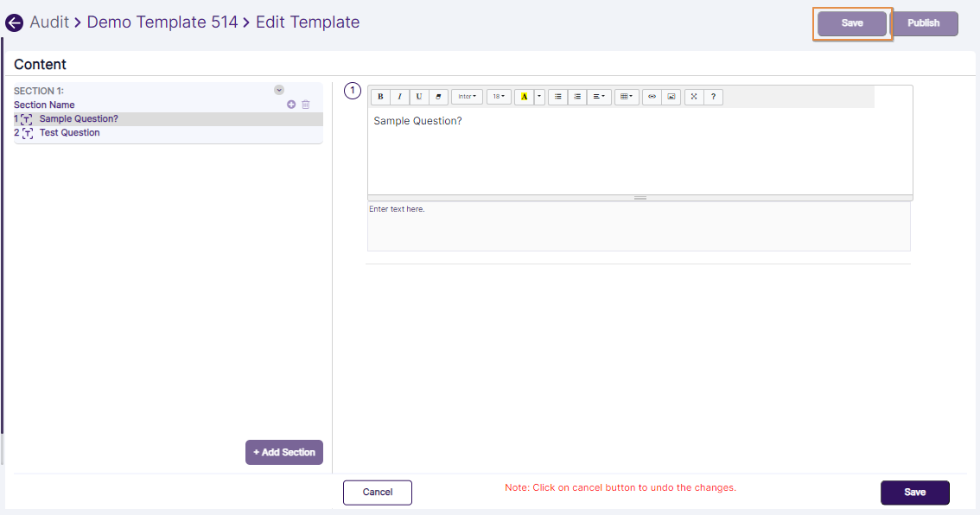Apply bold formatting in the question editor
Image resolution: width=980 pixels, height=515 pixels.
click(x=380, y=96)
